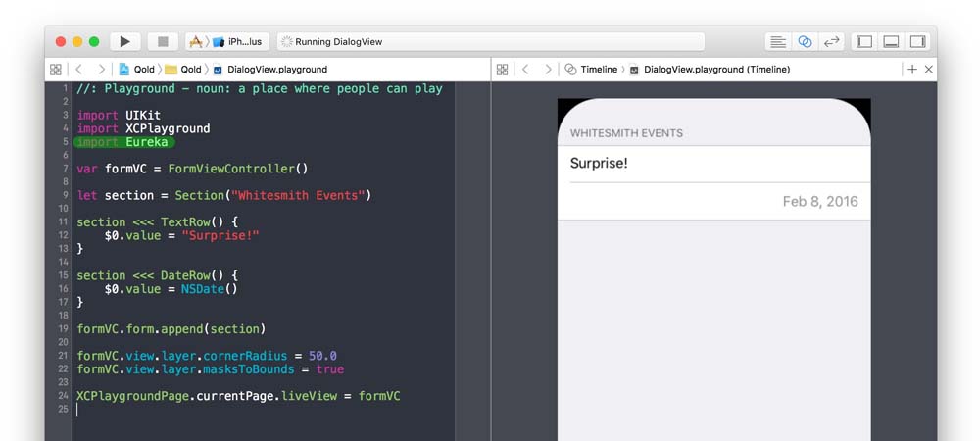The image size is (980, 441).
Task: Click the FormViewController() declaration line
Action: point(192,169)
